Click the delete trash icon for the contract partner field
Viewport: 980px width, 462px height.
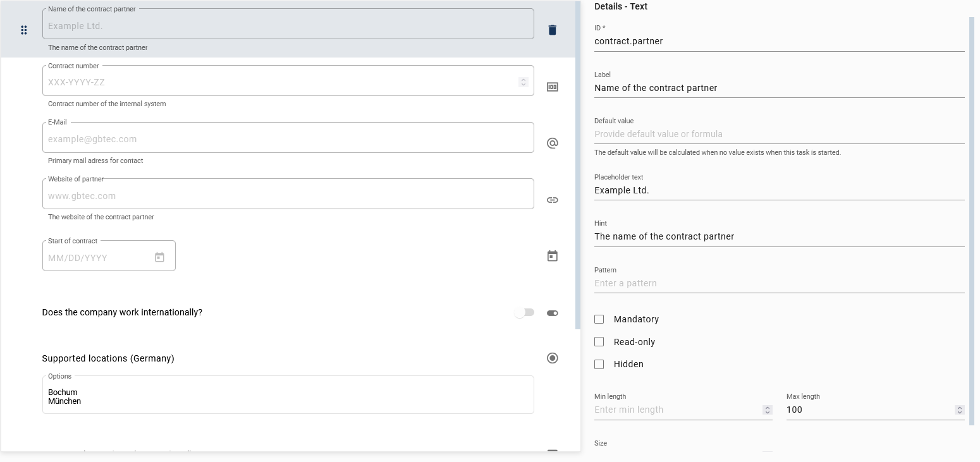pos(552,29)
